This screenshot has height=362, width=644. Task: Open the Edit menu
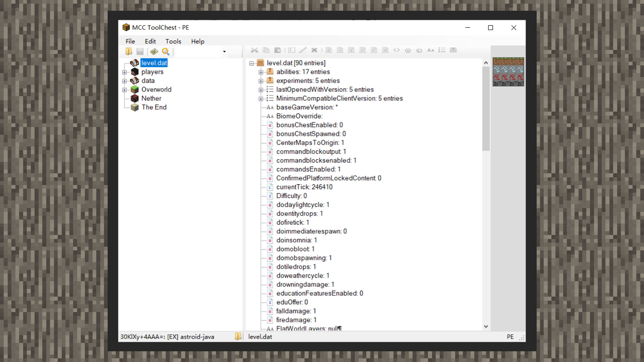point(150,41)
